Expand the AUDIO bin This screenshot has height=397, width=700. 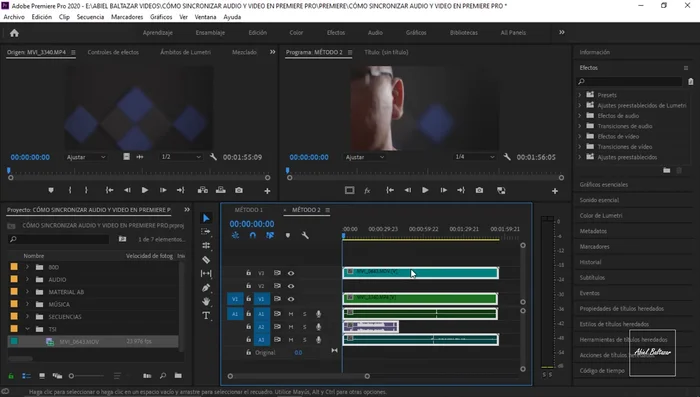[x=27, y=280]
